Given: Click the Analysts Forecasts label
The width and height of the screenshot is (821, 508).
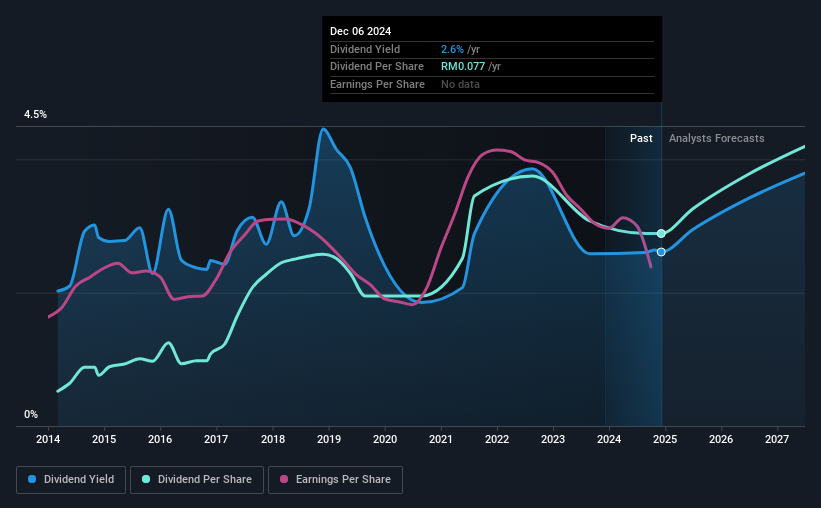Looking at the screenshot, I should click(716, 138).
